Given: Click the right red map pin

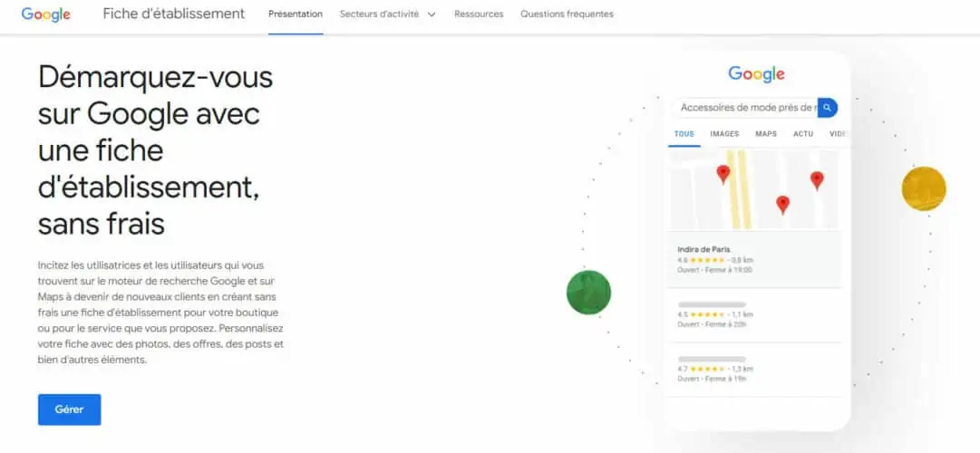Looking at the screenshot, I should point(817,180).
